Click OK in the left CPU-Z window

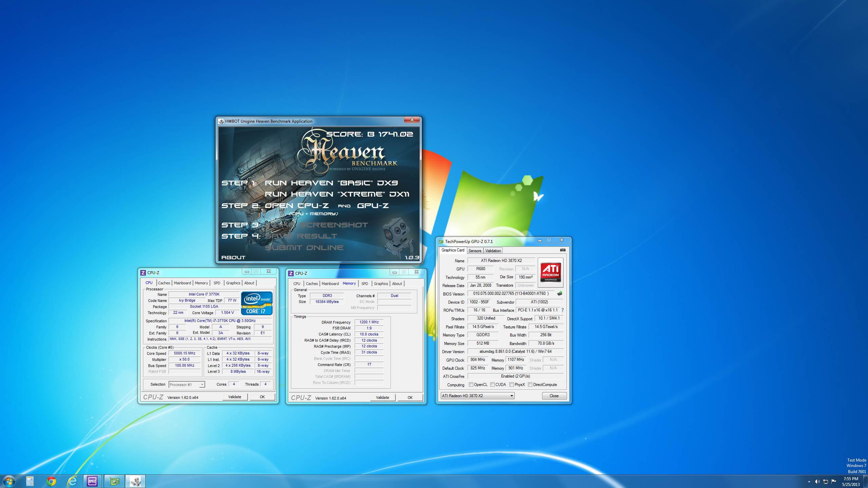click(x=262, y=397)
